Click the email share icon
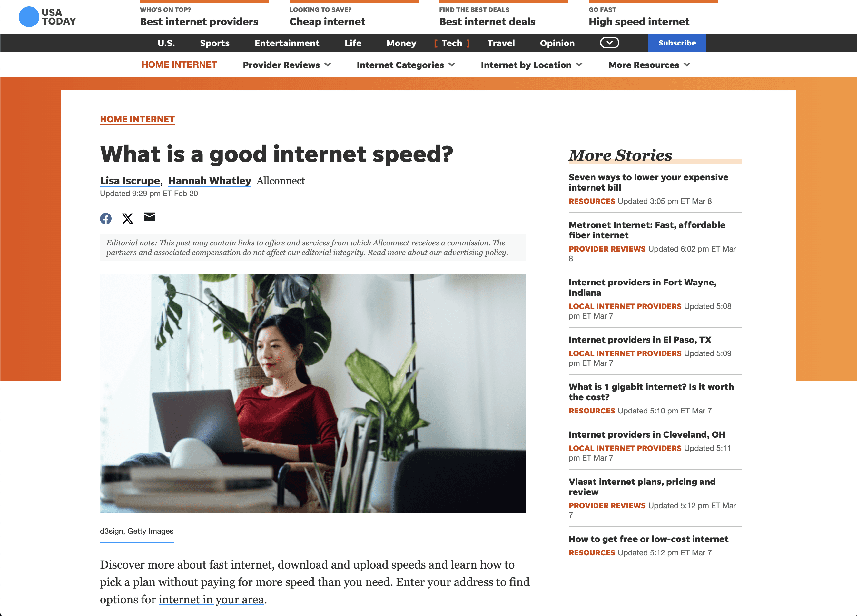Image resolution: width=857 pixels, height=616 pixels. 150,217
